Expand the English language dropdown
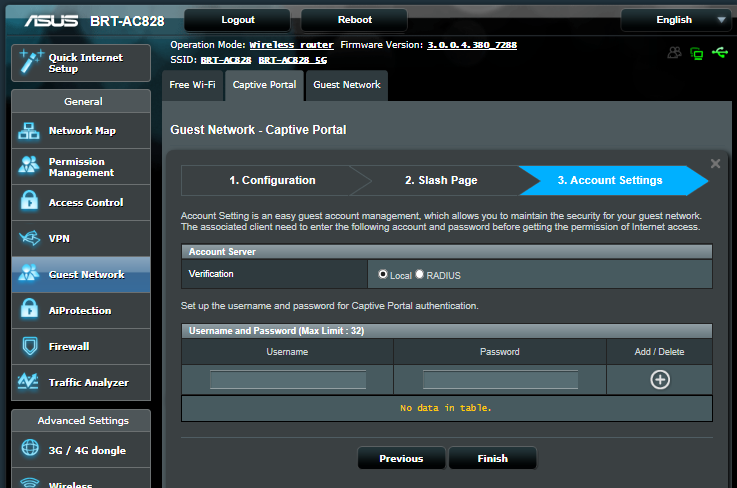Image resolution: width=737 pixels, height=488 pixels. (676, 20)
